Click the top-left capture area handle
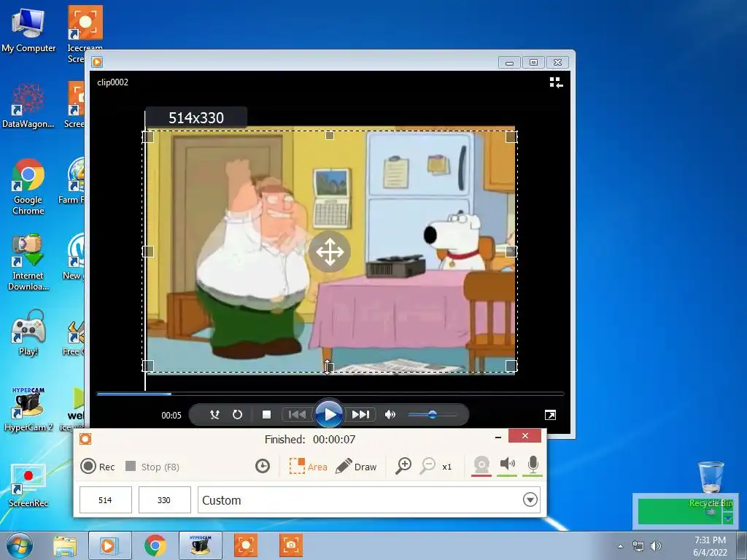This screenshot has height=560, width=747. (148, 137)
